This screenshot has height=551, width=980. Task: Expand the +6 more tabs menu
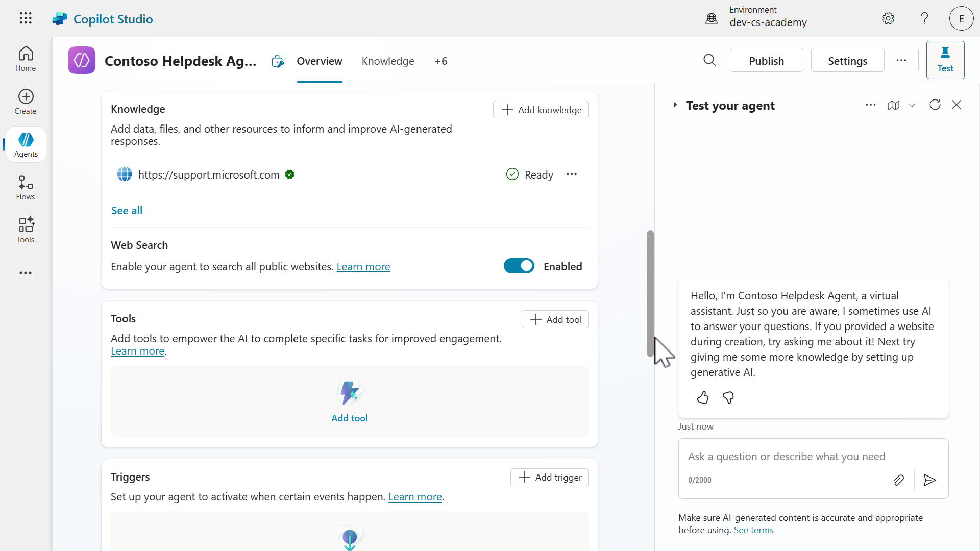[x=440, y=61]
